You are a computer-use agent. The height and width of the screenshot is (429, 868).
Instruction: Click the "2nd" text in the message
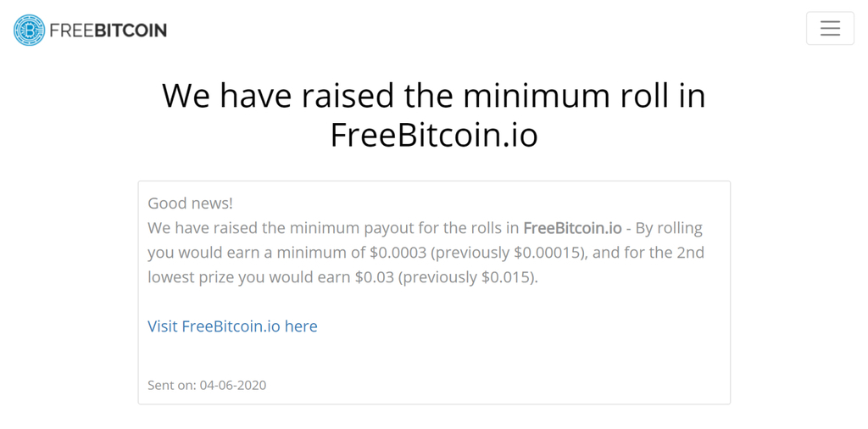click(x=688, y=252)
